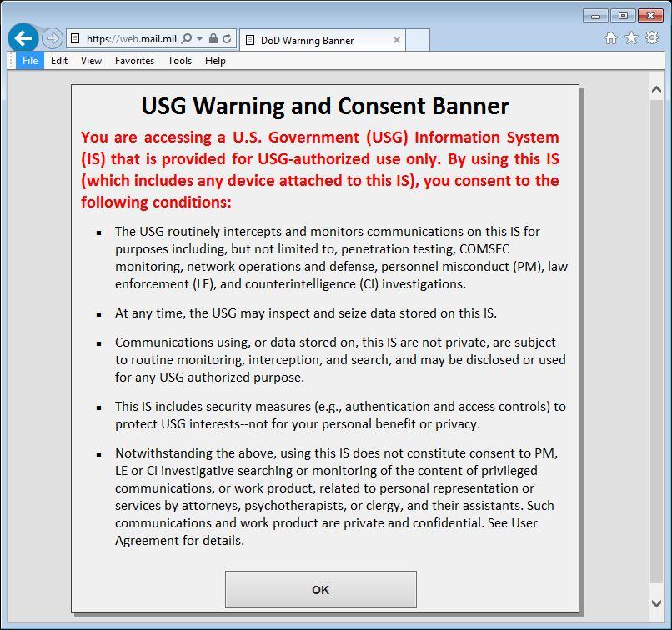Refresh the page with the reload icon
This screenshot has height=630, width=672.
227,39
